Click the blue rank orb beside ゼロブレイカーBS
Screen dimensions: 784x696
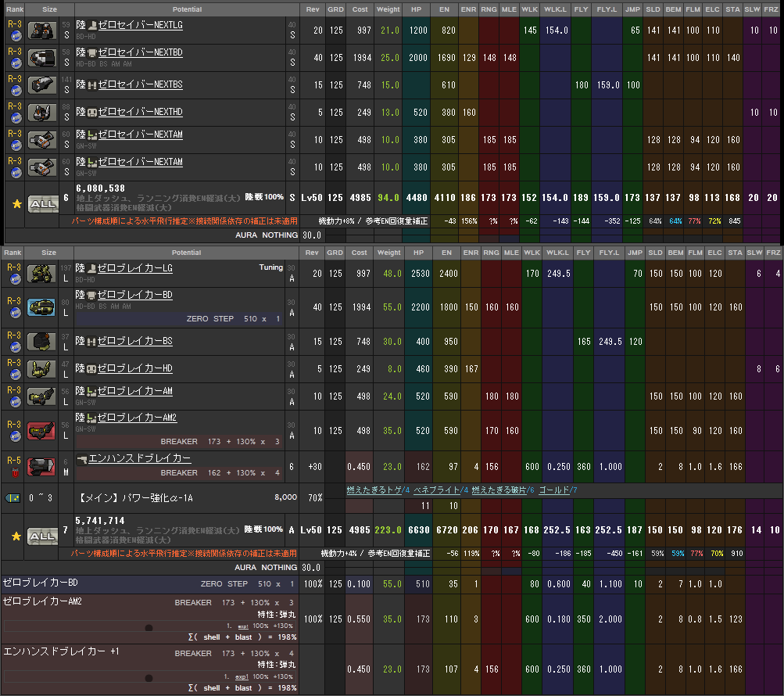(x=16, y=346)
